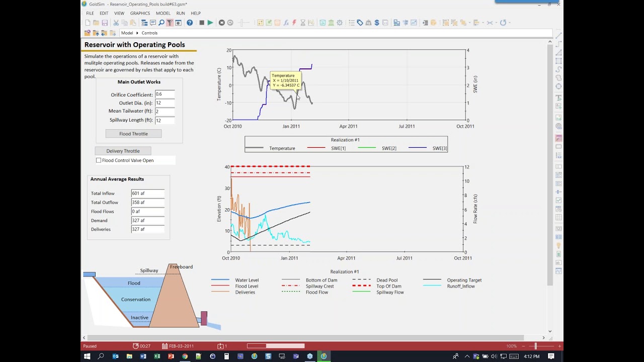Click the blue price tag icon
The image size is (644, 362).
[x=360, y=23]
